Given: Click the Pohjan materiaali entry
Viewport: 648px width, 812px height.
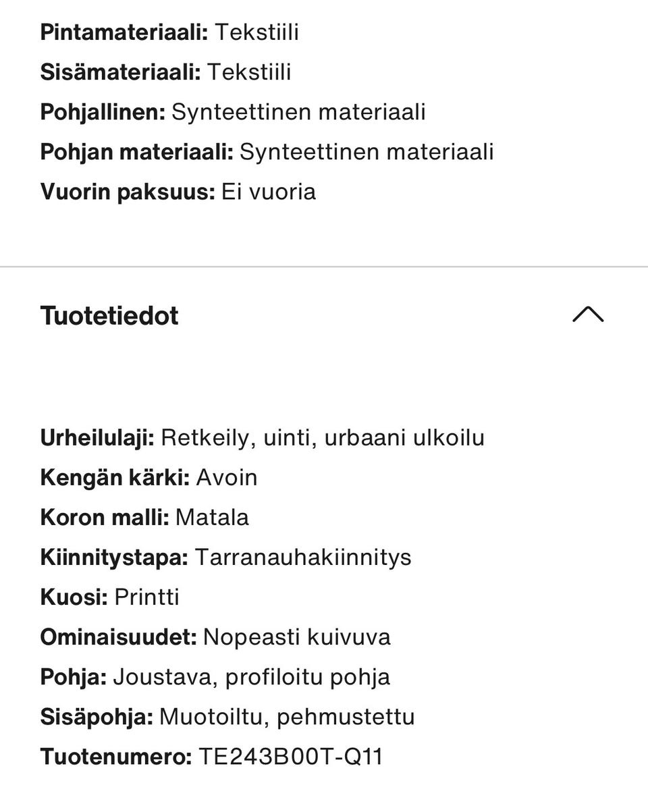Looking at the screenshot, I should coord(268,152).
